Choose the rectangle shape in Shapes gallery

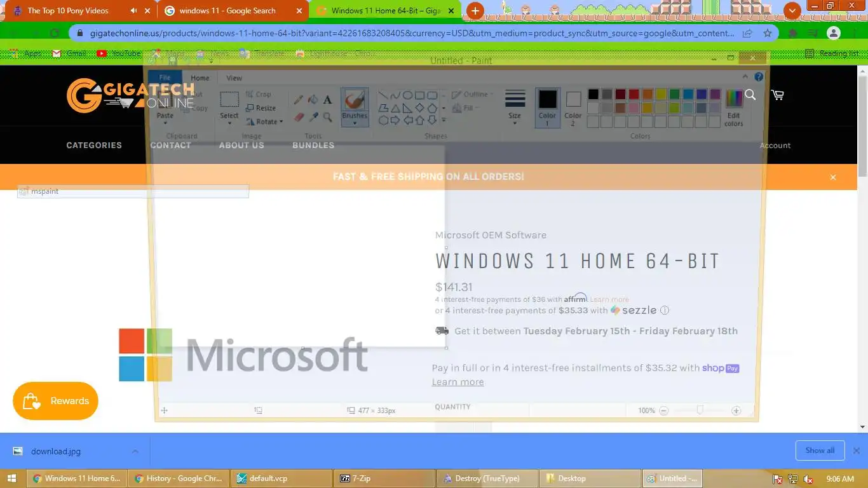click(419, 95)
